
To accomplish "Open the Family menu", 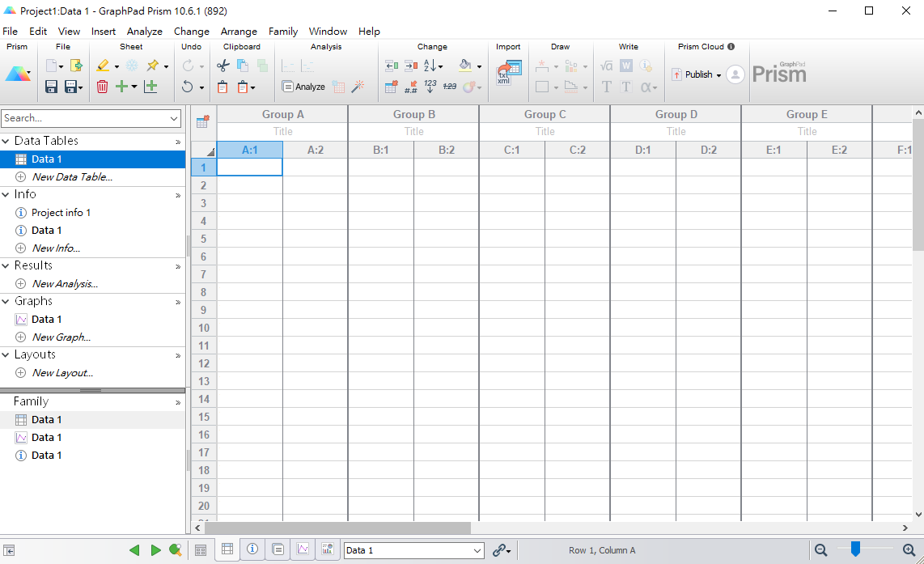I will (x=283, y=32).
